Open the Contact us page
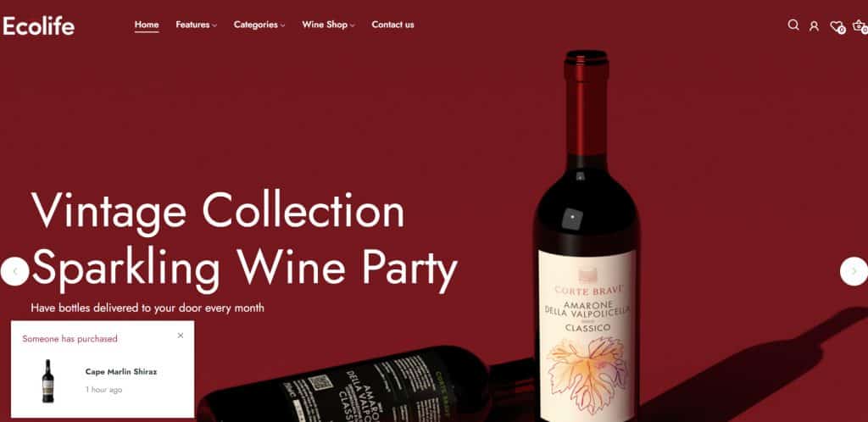The height and width of the screenshot is (422, 868). pos(392,25)
